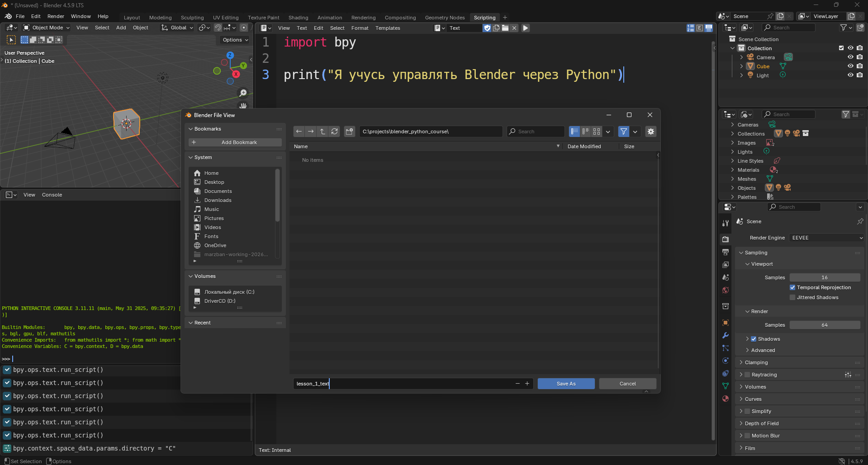The height and width of the screenshot is (465, 868).
Task: Toggle text editor syntax highlighting
Action: click(x=709, y=28)
